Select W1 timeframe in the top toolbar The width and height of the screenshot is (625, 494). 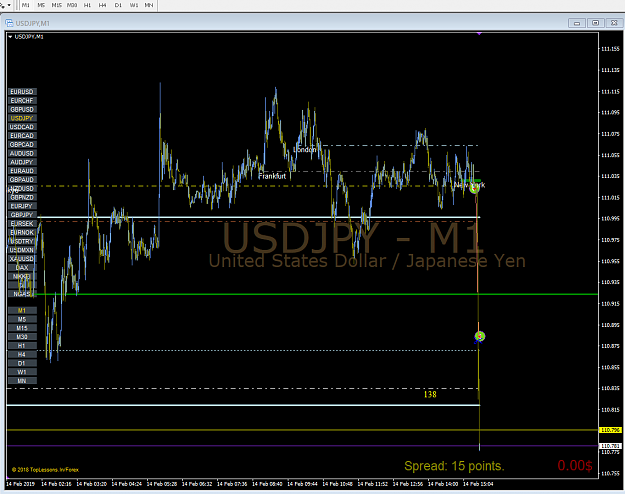[134, 5]
